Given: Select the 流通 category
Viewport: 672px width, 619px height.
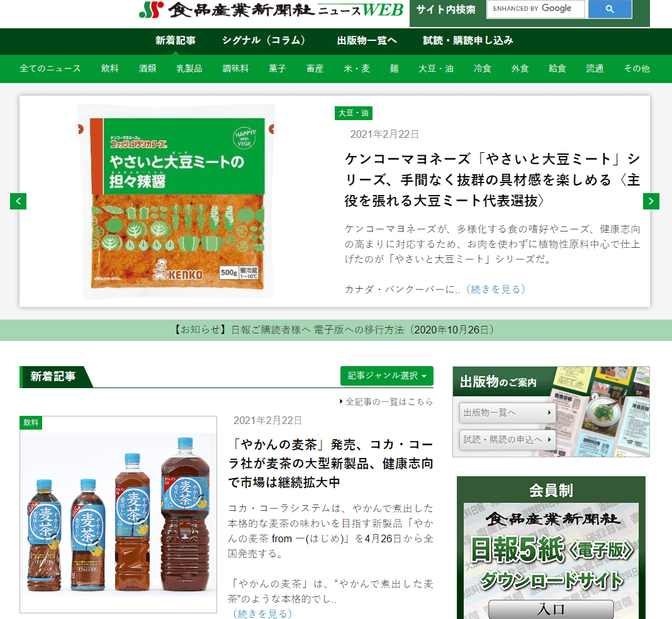Looking at the screenshot, I should tap(595, 69).
